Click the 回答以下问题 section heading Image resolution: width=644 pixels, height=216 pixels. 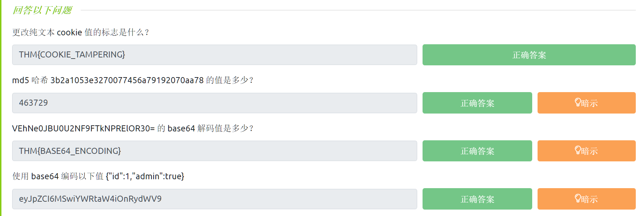pyautogui.click(x=42, y=10)
